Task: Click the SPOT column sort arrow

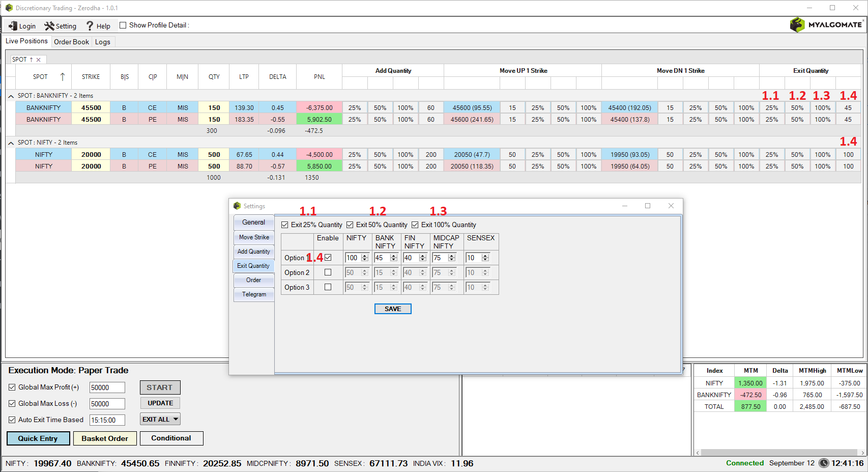Action: coord(62,77)
